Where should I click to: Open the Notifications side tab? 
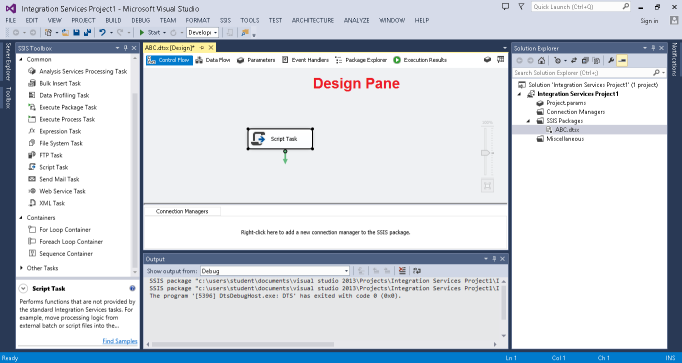(x=675, y=60)
